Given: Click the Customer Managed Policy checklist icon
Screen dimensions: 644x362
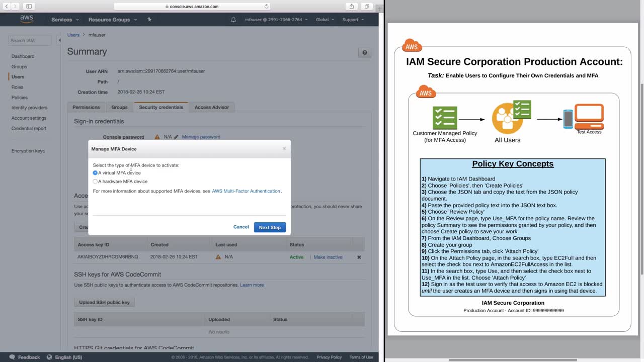Looking at the screenshot, I should [x=445, y=118].
